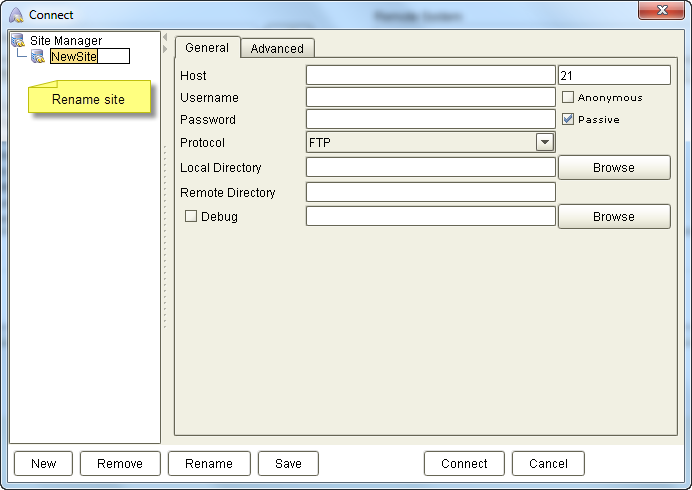Click the port number field
This screenshot has width=692, height=490.
(614, 76)
